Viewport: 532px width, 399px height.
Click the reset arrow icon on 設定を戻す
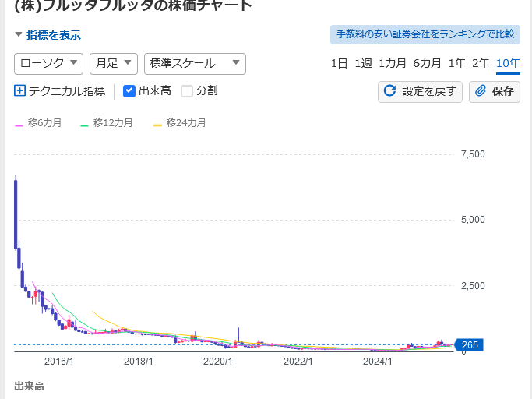coord(390,91)
